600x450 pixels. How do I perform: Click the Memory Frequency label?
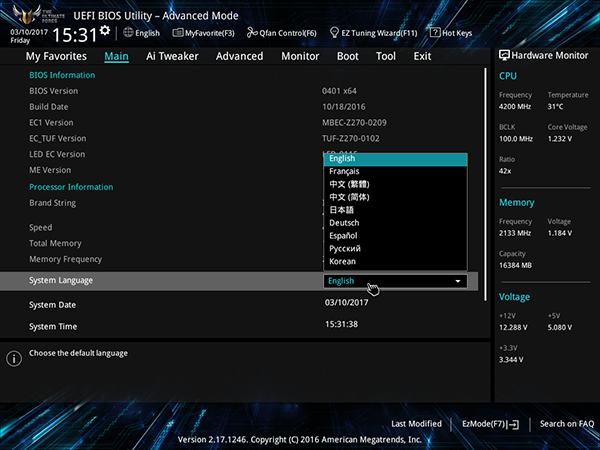coord(65,259)
